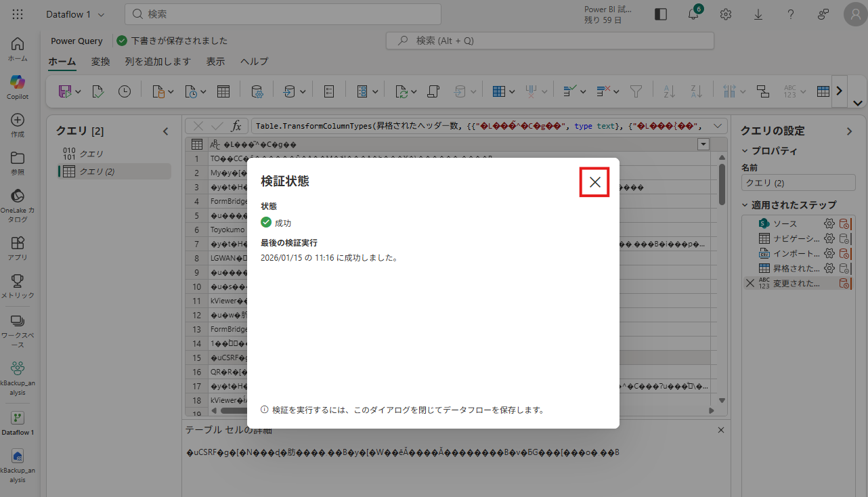868x497 pixels.
Task: Click the gear icon beside ソース step
Action: pyautogui.click(x=829, y=223)
